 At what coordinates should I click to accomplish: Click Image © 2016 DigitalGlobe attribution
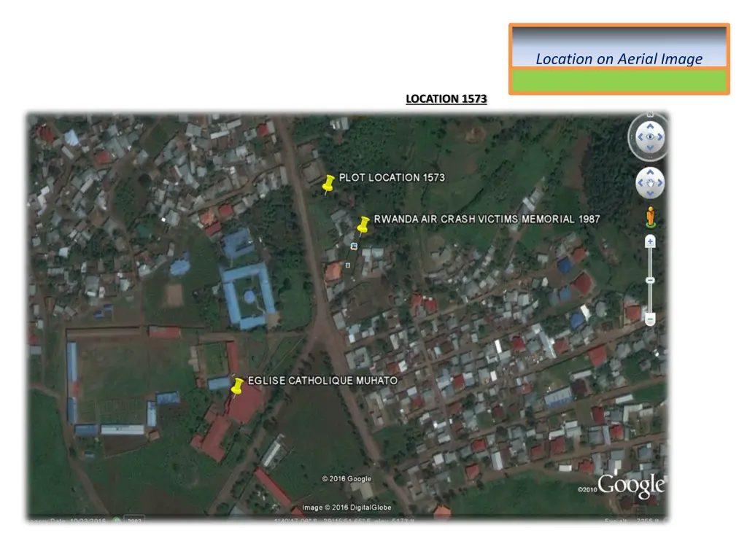click(x=347, y=507)
